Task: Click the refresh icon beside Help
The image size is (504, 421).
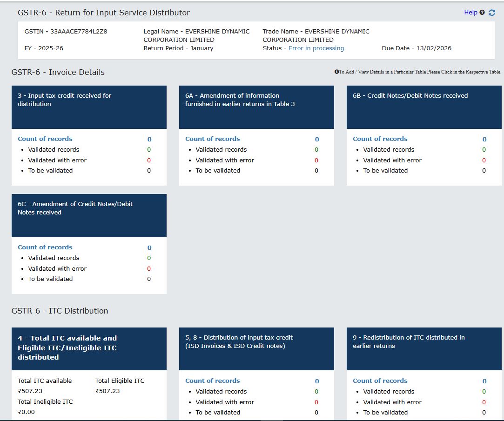Action: [491, 13]
